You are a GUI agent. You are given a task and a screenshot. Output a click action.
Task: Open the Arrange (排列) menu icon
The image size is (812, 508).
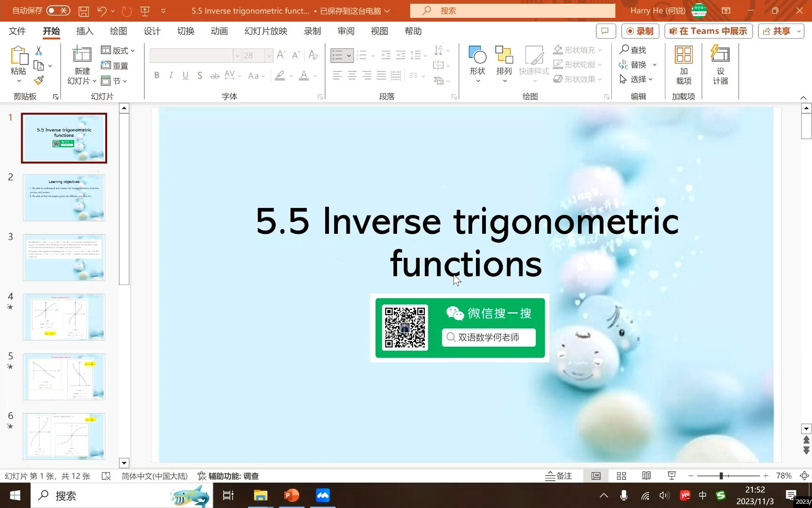click(504, 64)
